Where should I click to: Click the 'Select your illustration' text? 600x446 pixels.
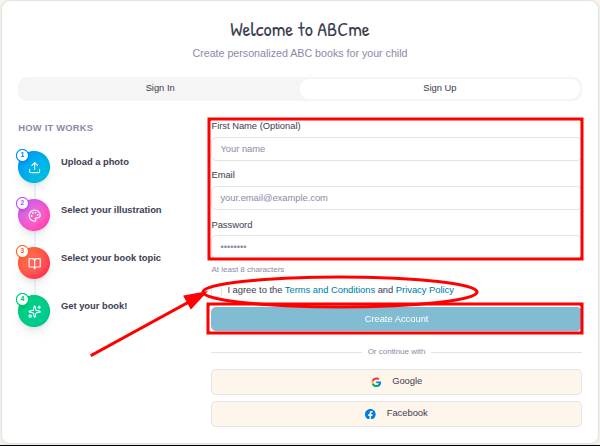111,210
